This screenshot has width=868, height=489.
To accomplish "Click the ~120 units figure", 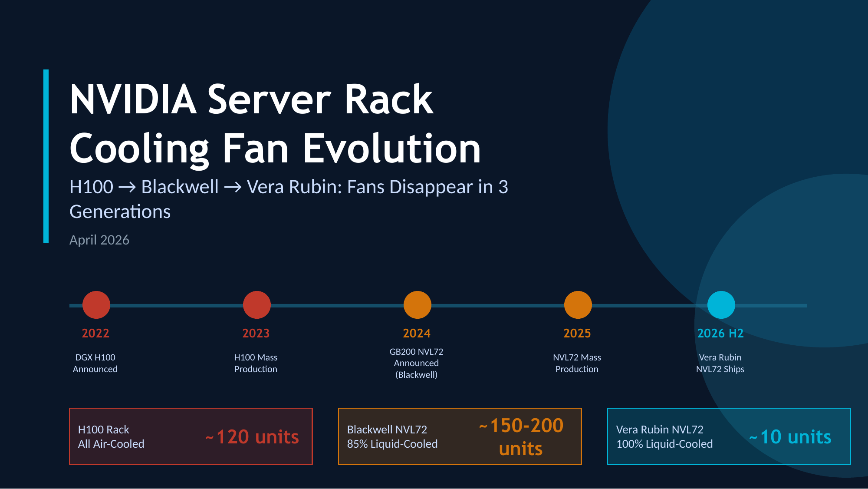I will (252, 436).
